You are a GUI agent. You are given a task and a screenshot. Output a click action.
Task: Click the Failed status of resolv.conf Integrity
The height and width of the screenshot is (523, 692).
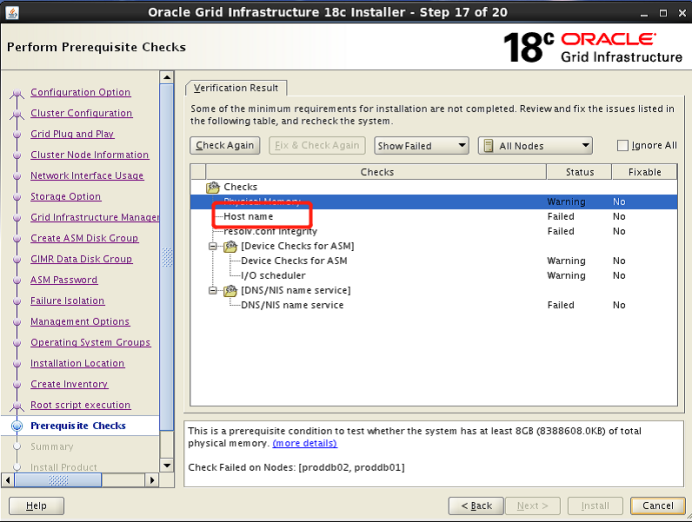point(560,231)
